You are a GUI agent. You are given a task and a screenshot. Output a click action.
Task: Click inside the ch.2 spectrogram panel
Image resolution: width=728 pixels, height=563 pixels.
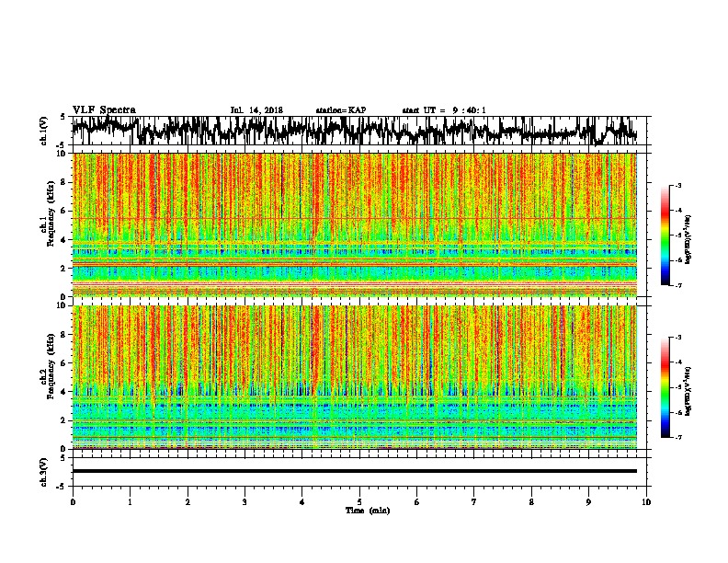point(355,377)
